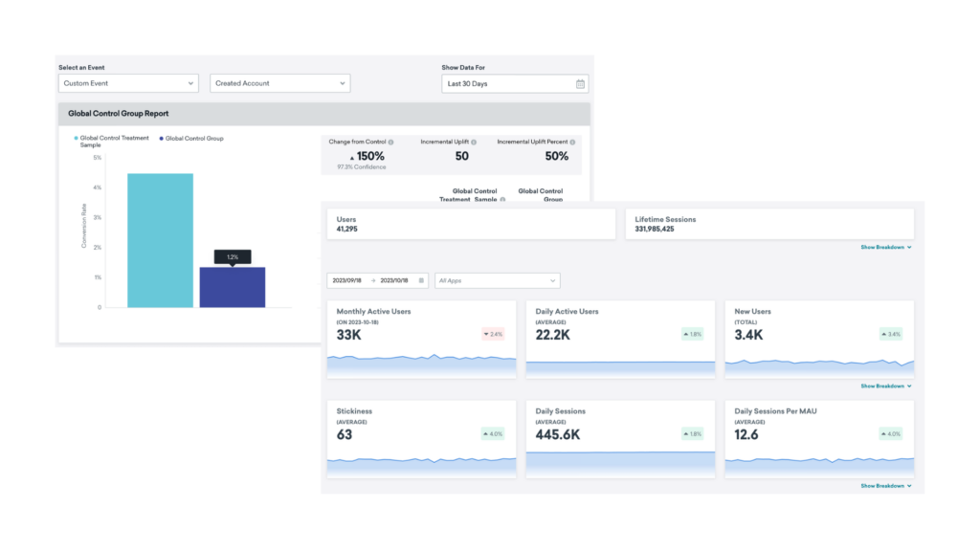Click the Stickiness value 63
Screen dimensions: 980x551
tap(345, 435)
